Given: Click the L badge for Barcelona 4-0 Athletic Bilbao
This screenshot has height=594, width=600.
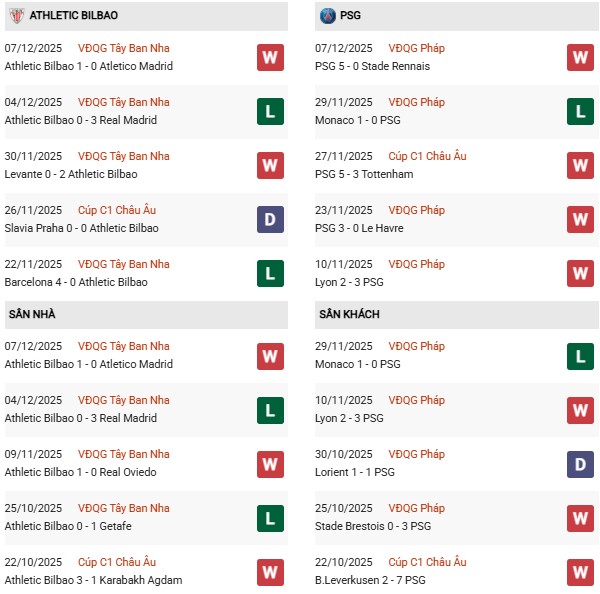Looking at the screenshot, I should [270, 273].
